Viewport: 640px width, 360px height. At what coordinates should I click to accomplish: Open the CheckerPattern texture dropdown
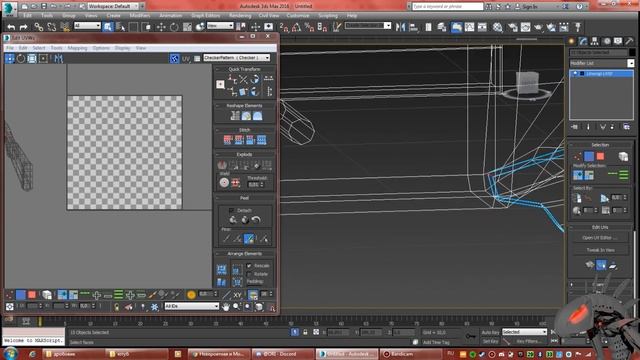click(x=237, y=58)
